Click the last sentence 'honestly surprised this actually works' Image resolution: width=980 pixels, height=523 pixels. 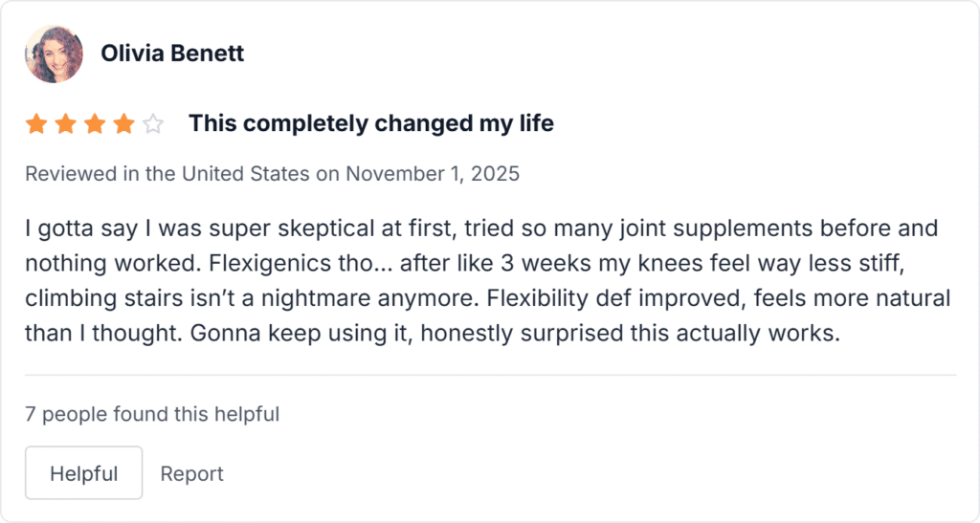pos(630,334)
